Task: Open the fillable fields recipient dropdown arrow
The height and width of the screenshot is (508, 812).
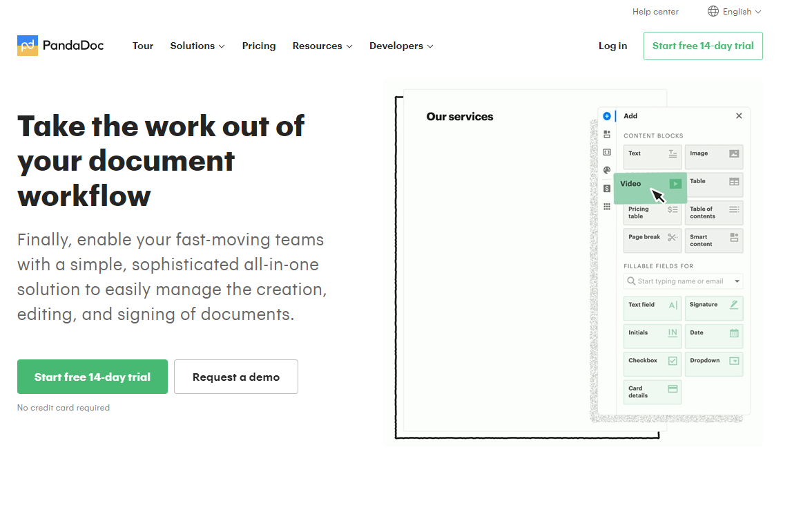Action: [737, 281]
